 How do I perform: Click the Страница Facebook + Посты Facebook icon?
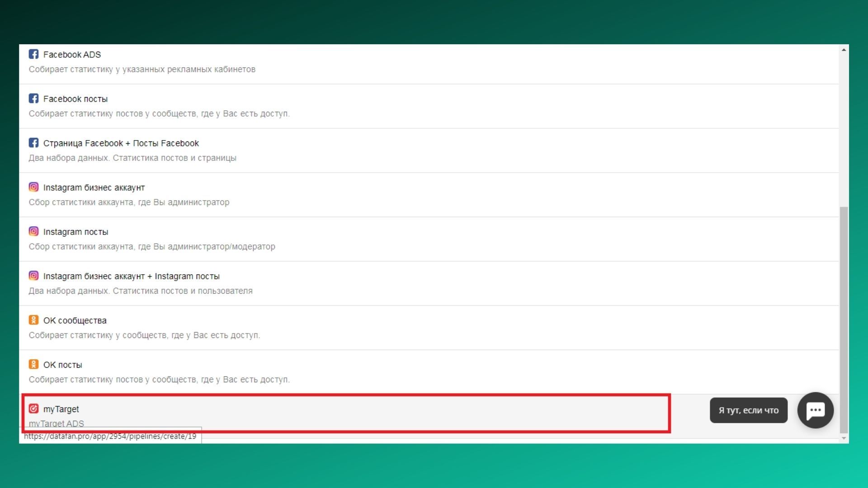coord(33,143)
